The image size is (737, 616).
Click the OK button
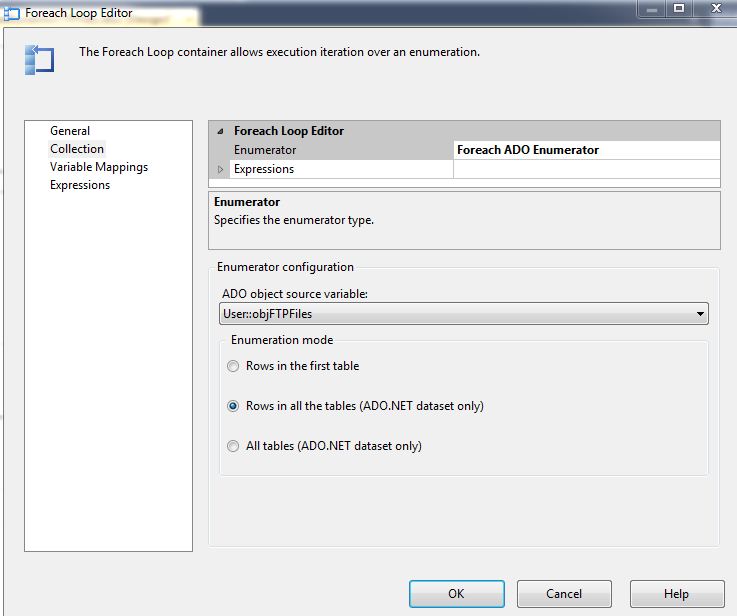[456, 593]
